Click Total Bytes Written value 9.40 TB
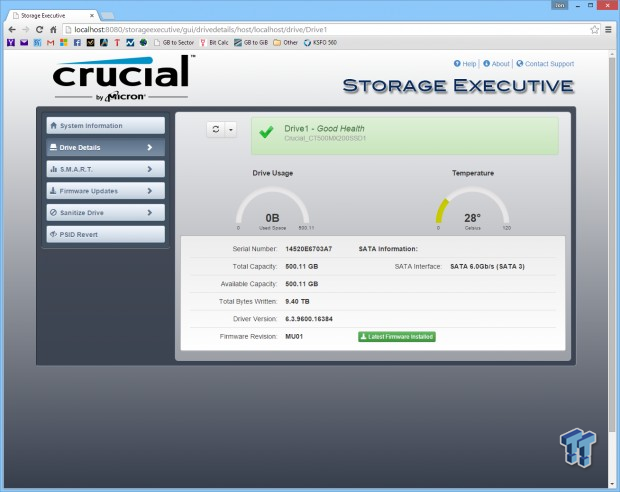620x492 pixels. 297,301
